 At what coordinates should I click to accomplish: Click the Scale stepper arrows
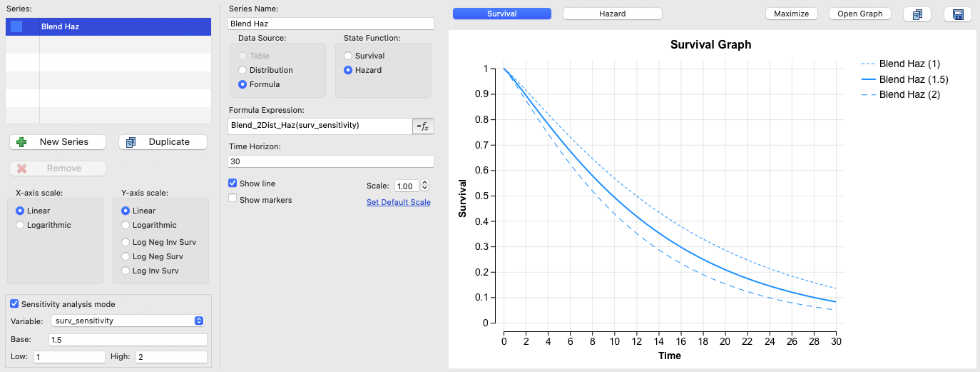click(425, 186)
